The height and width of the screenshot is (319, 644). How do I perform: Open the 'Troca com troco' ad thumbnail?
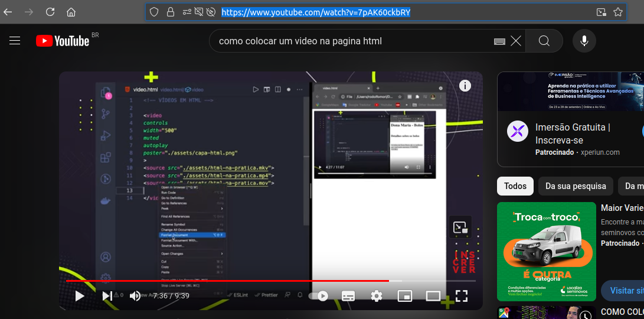(546, 252)
